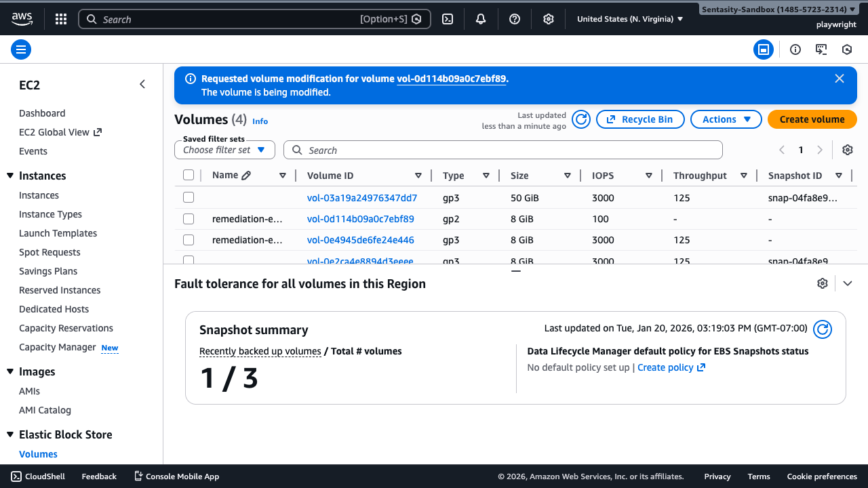Launch CloudShell from the top bar icon
Screen dimensions: 868x488
[x=448, y=19]
